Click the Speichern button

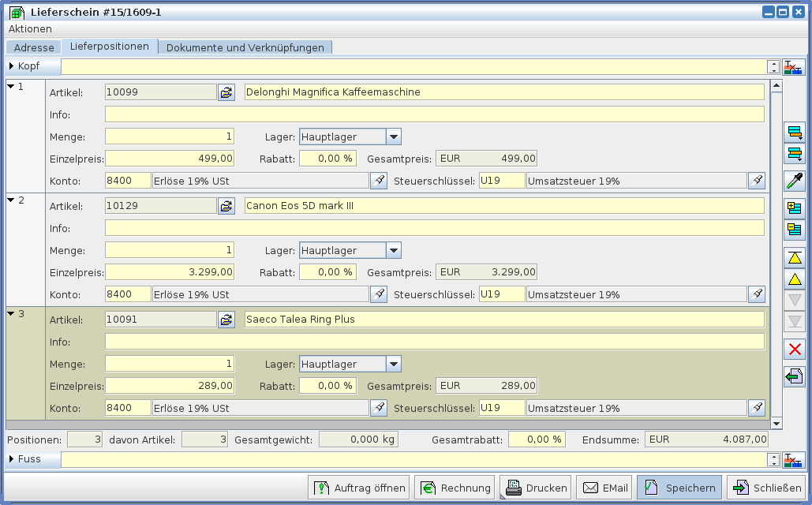tap(679, 488)
